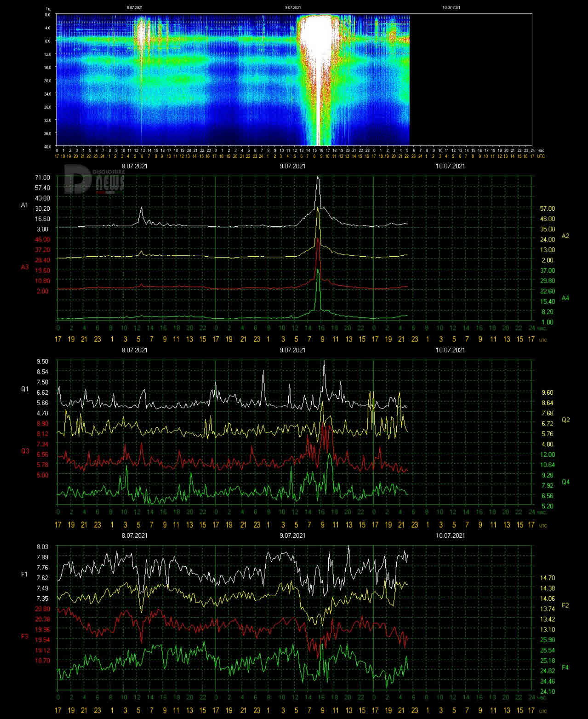Image resolution: width=588 pixels, height=719 pixels.
Task: Click the green 29.80 axis value
Action: tap(548, 281)
